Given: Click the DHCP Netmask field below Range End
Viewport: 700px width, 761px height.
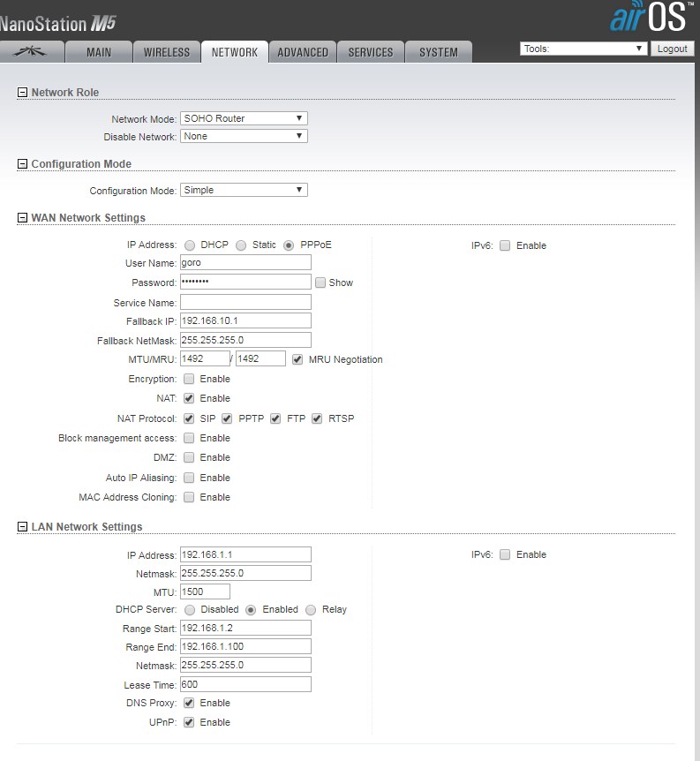Looking at the screenshot, I should (245, 665).
